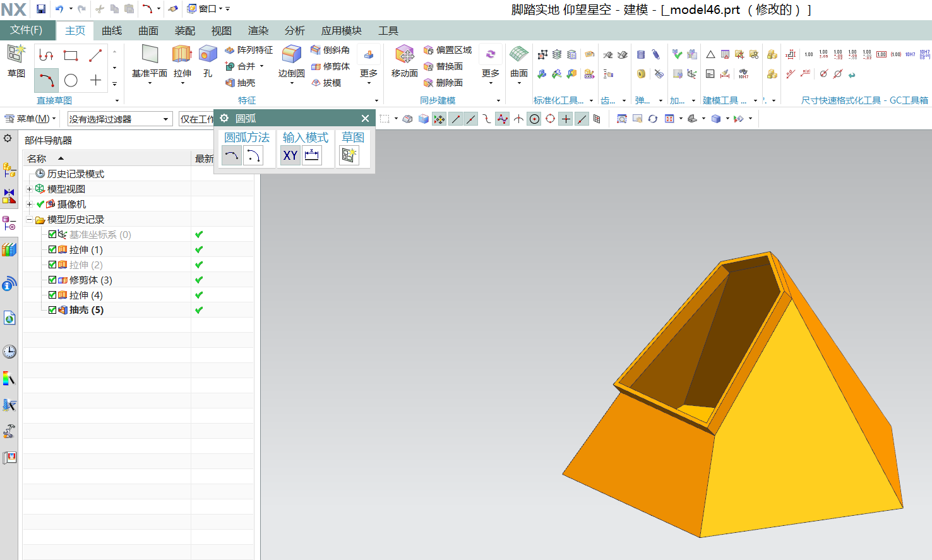
Task: Switch to the 视图 ribbon tab
Action: click(x=222, y=30)
